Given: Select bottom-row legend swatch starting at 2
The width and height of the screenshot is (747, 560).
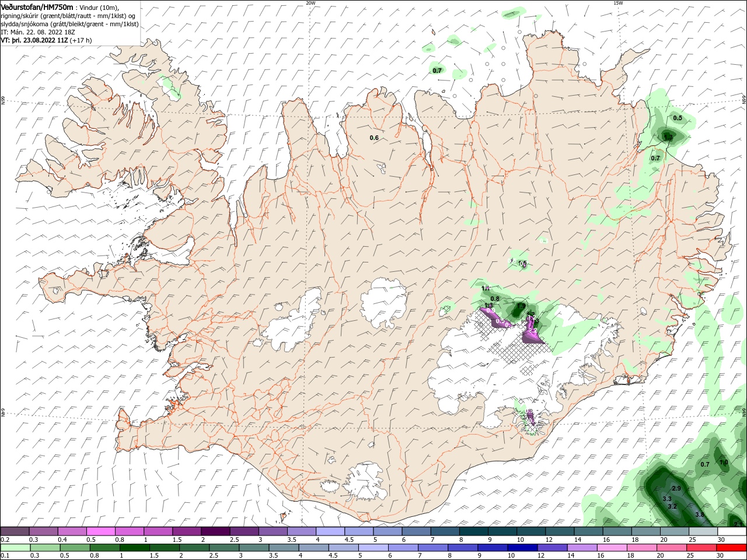Looking at the screenshot, I should click(x=194, y=548).
